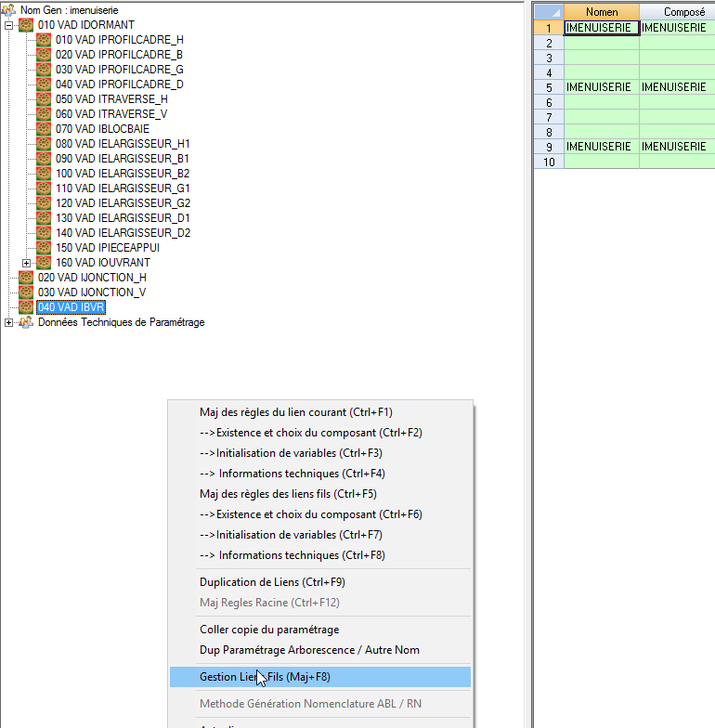This screenshot has width=715, height=728.
Task: Expand the 160 VAD IOUVRANT node
Action: tap(27, 263)
